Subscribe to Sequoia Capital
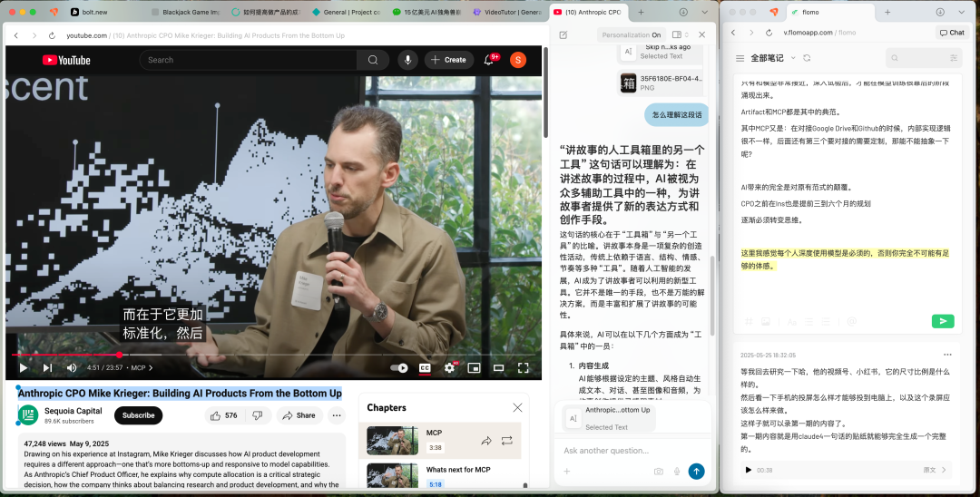Screen dimensions: 980x497 pos(138,415)
